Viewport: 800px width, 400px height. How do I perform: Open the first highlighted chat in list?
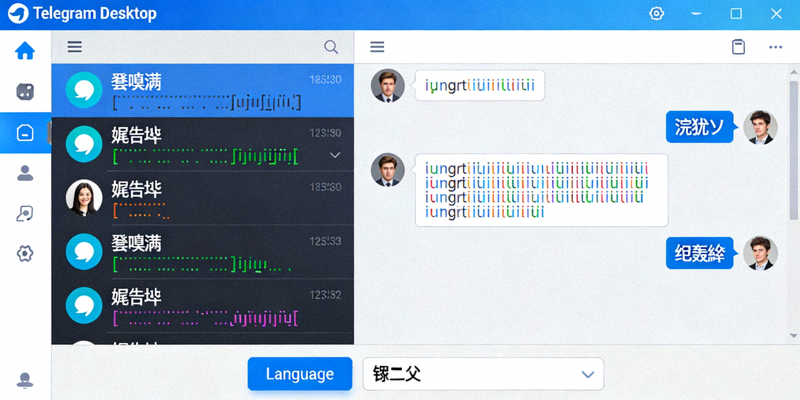(202, 90)
